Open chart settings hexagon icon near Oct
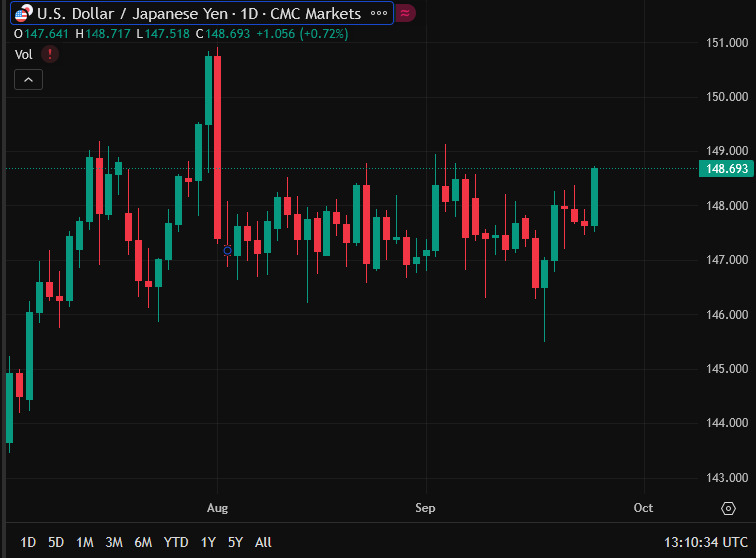The image size is (756, 558). pyautogui.click(x=727, y=508)
